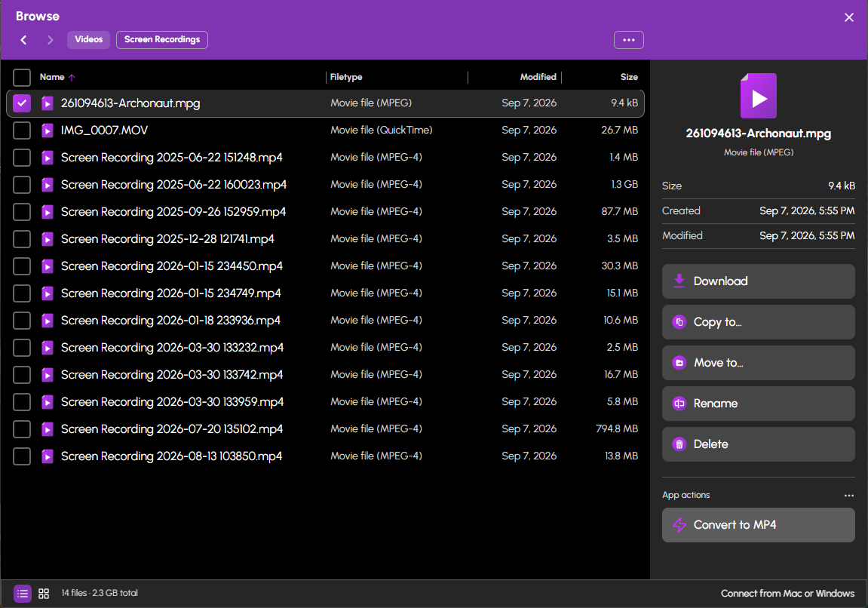868x608 pixels.
Task: Click the icon of Screen Recording 2026-03-30 133232.mp4
Action: (48, 347)
